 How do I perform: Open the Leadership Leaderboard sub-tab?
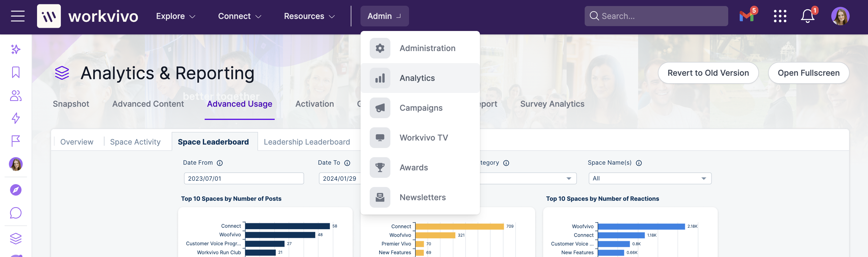click(x=307, y=142)
